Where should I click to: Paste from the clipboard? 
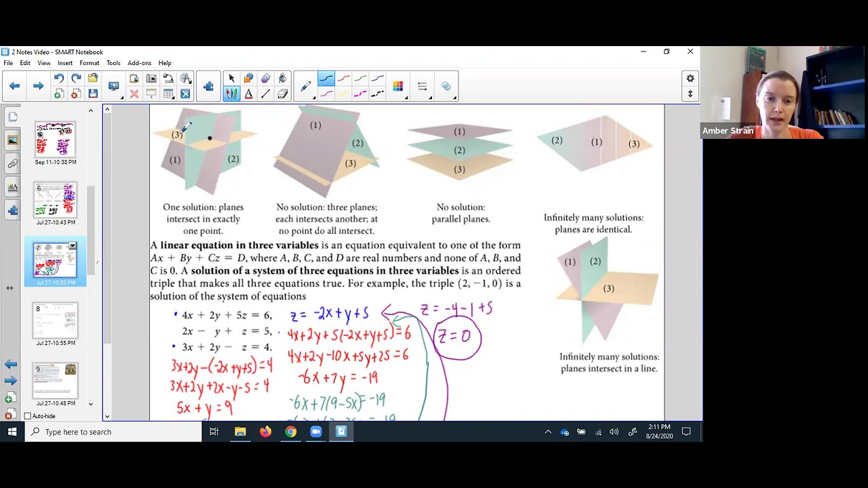pyautogui.click(x=134, y=79)
